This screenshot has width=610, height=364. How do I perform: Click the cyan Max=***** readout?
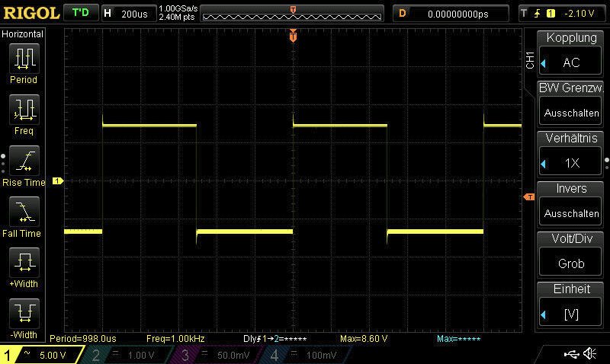click(x=459, y=338)
